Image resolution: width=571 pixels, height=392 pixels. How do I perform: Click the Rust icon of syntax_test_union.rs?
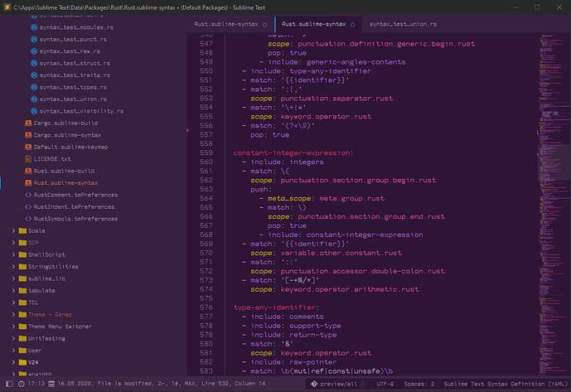(34, 99)
